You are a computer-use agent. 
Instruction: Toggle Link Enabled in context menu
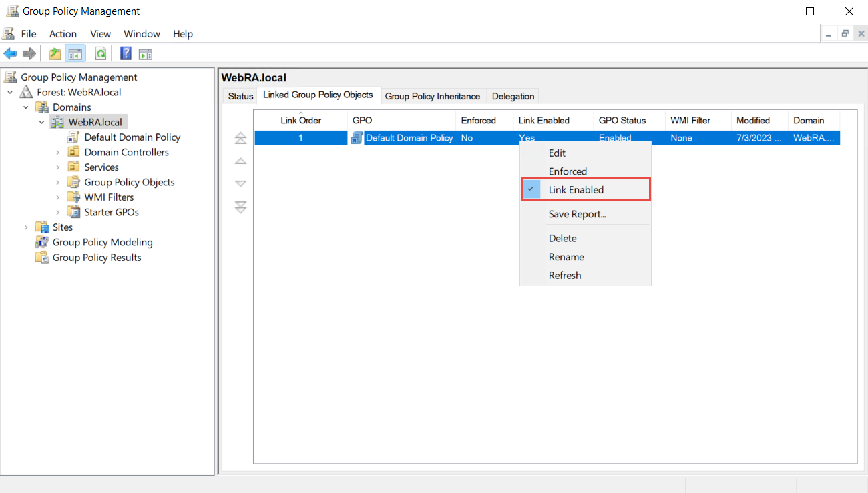576,190
